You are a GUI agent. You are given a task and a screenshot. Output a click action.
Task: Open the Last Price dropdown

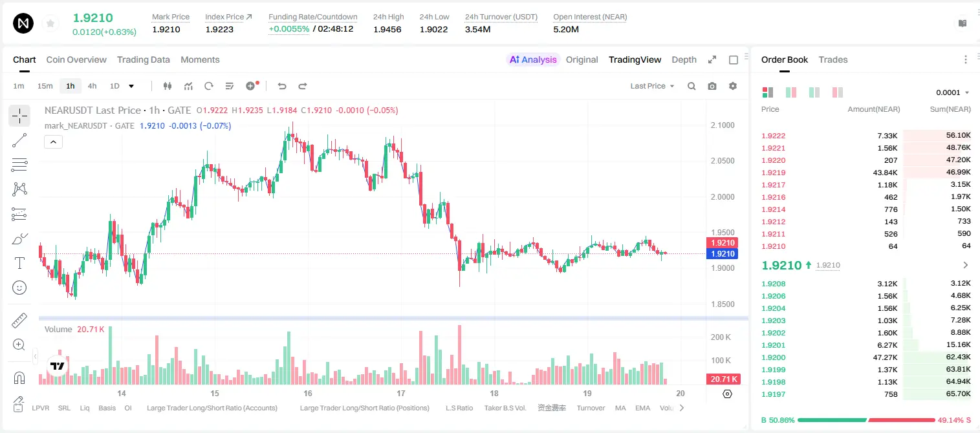coord(652,86)
